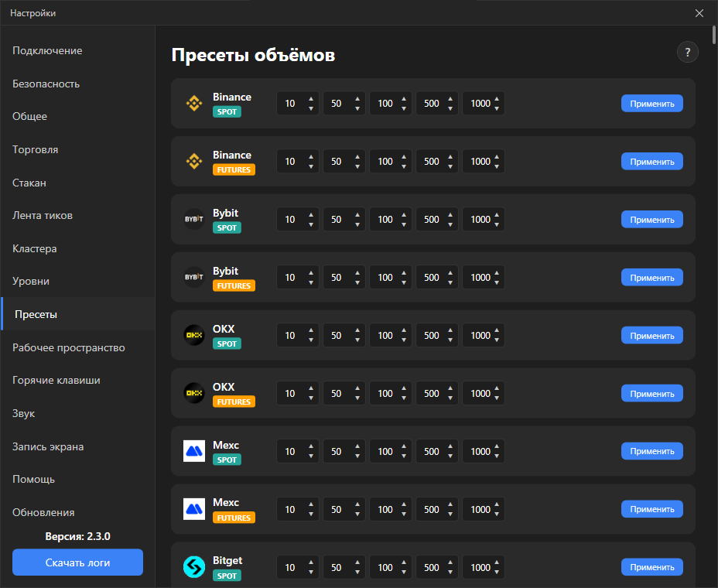Open the Подключение settings section
This screenshot has height=588, width=718.
47,51
